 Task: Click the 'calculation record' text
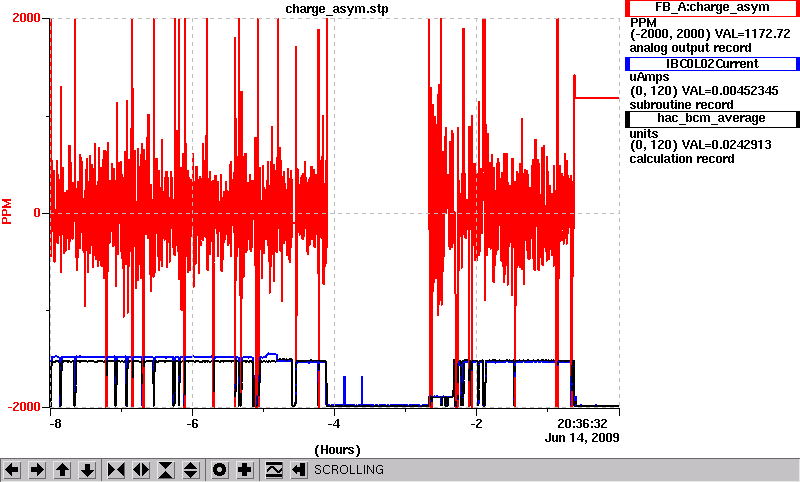[682, 159]
